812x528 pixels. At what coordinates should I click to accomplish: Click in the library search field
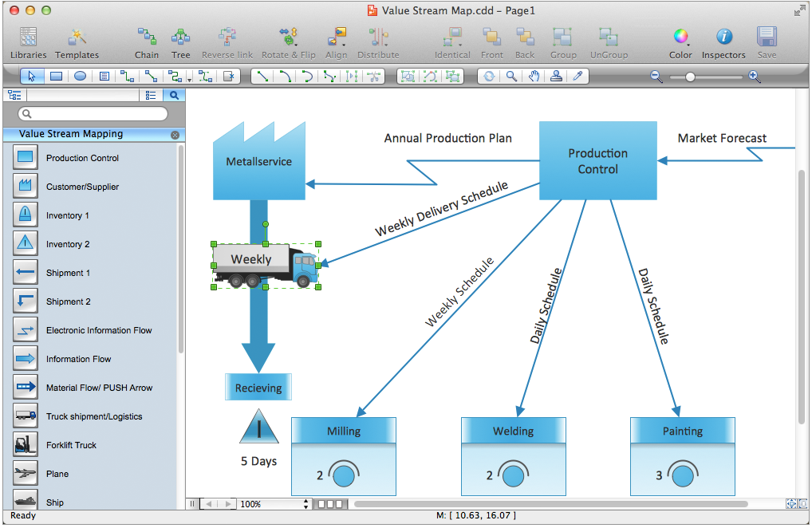click(93, 114)
